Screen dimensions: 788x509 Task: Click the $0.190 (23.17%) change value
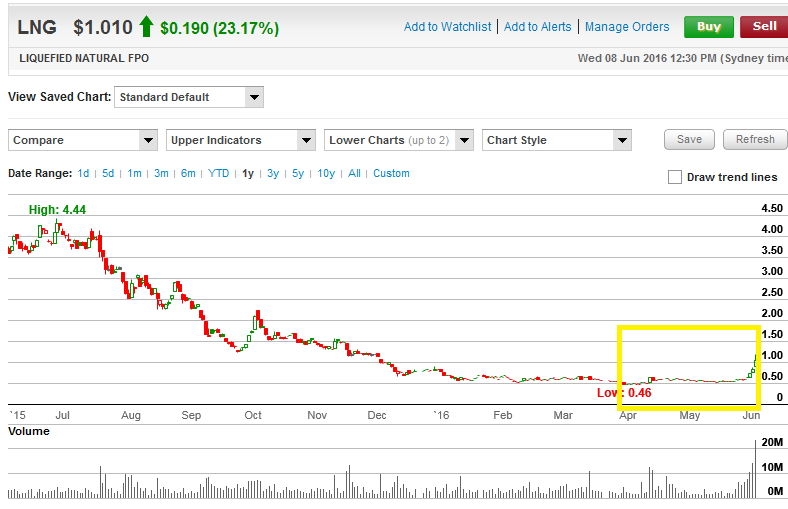[219, 28]
